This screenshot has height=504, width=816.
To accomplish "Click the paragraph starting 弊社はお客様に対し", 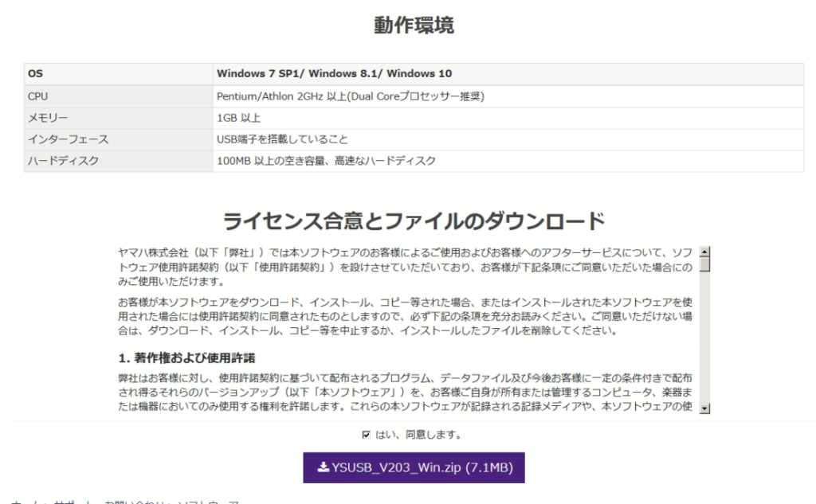I will (405, 393).
